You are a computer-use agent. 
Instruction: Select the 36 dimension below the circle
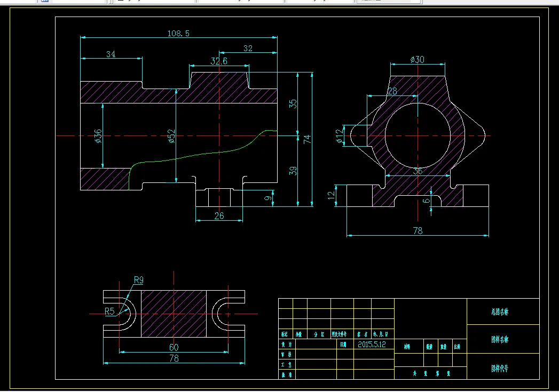[x=418, y=171]
